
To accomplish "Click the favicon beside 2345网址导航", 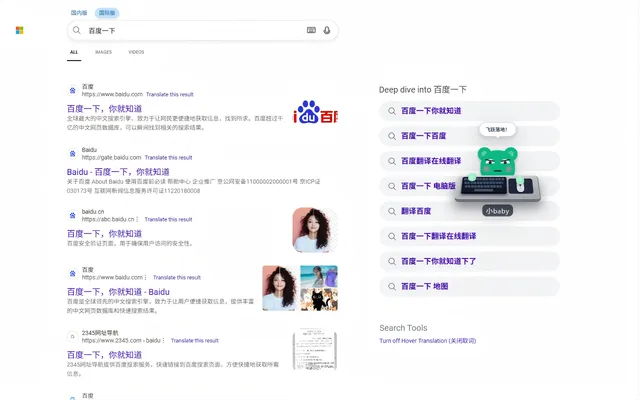I will tap(72, 337).
